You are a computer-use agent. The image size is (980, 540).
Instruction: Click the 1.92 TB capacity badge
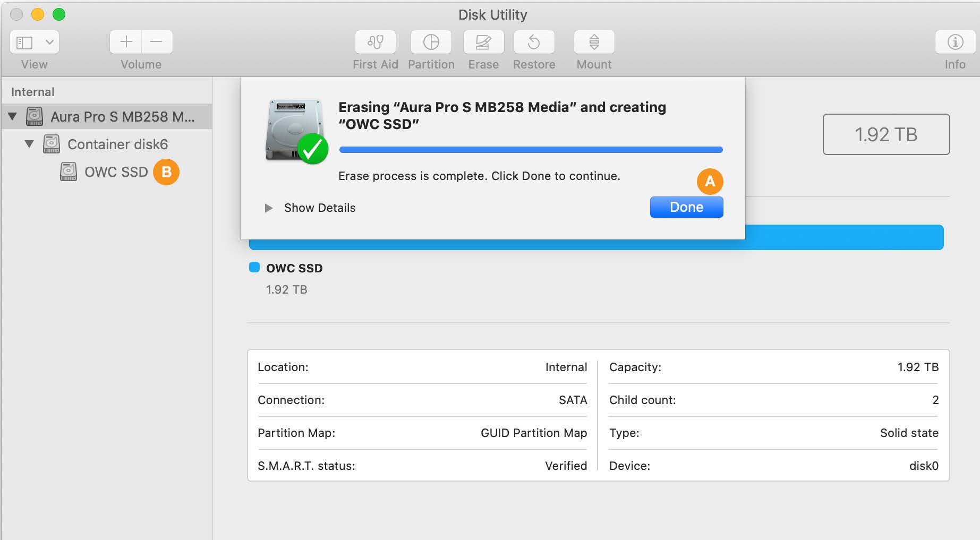coord(886,134)
